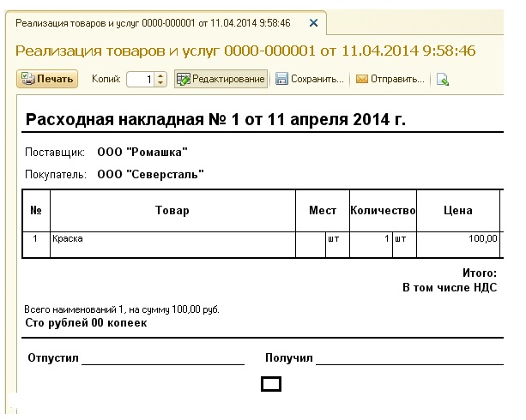Click the page preview icon after Отправить
The image size is (526, 420).
(443, 80)
